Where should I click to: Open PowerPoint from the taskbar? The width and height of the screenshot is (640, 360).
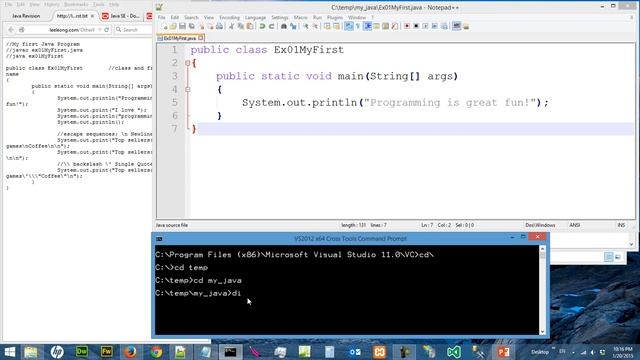coord(503,352)
